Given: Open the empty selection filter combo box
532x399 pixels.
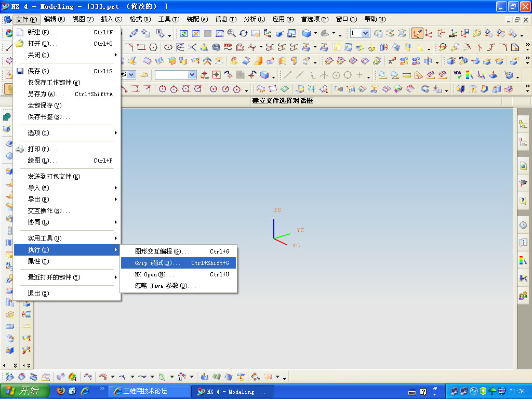Looking at the screenshot, I should pos(176,75).
